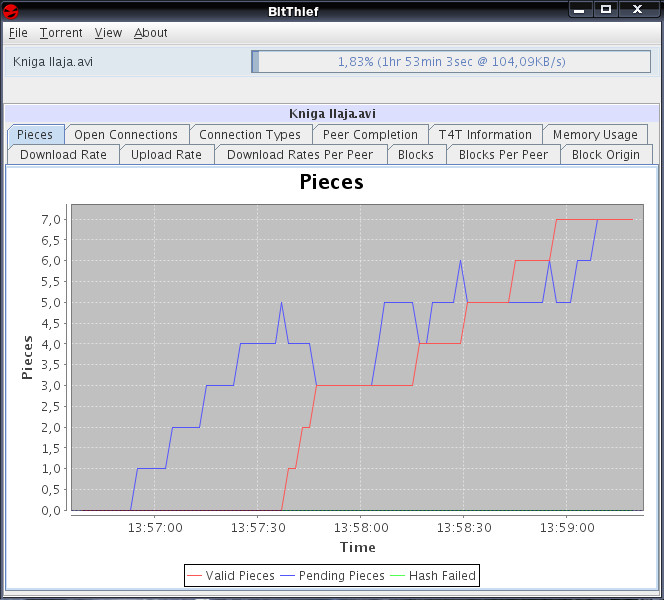664x600 pixels.
Task: Click the red BitThief application icon
Action: click(10, 11)
